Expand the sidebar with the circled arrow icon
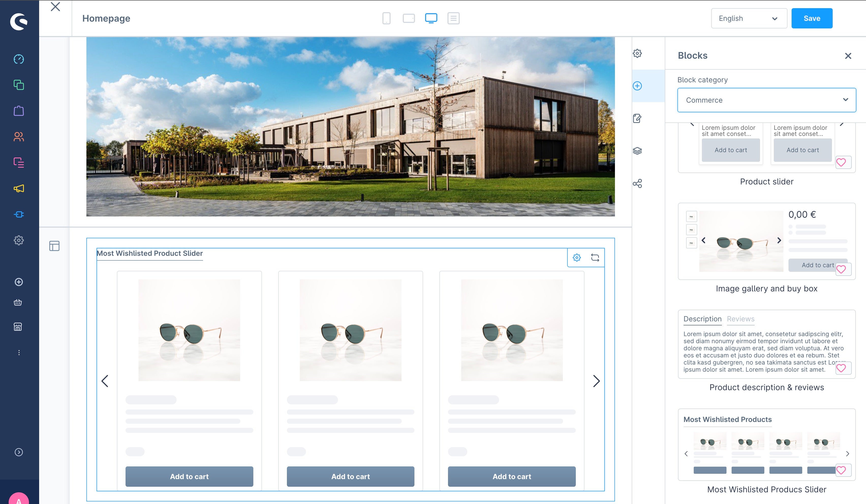The height and width of the screenshot is (504, 866). pyautogui.click(x=19, y=452)
